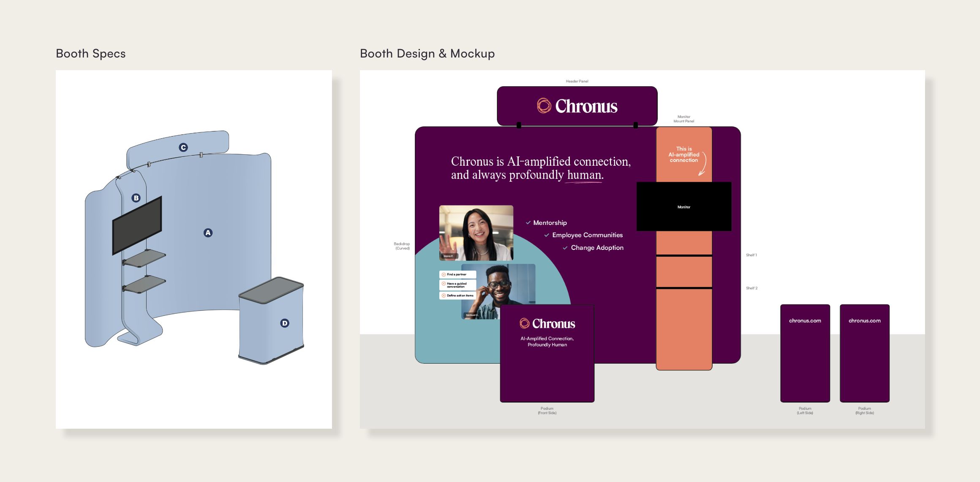Click the Change Adoption text
The image size is (980, 482).
[x=597, y=248]
